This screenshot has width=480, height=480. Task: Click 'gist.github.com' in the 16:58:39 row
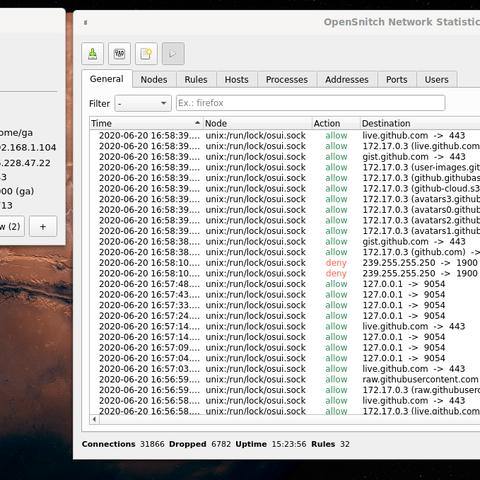[395, 157]
